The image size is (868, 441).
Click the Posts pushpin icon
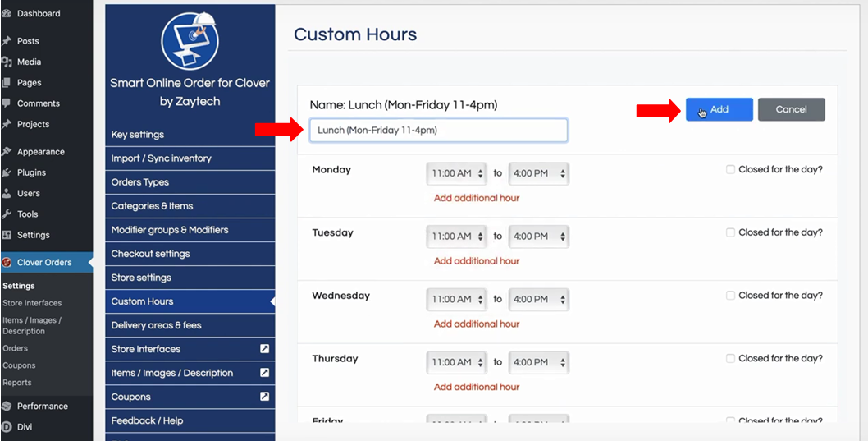7,41
